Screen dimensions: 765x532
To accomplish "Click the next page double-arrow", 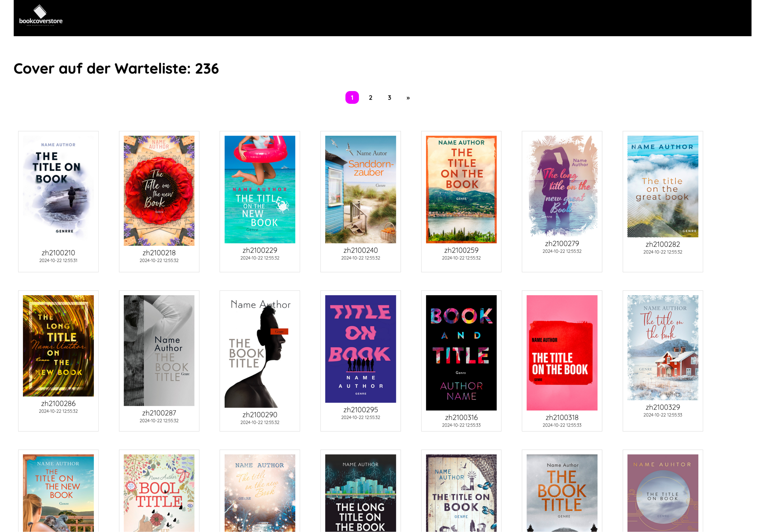I will click(408, 98).
